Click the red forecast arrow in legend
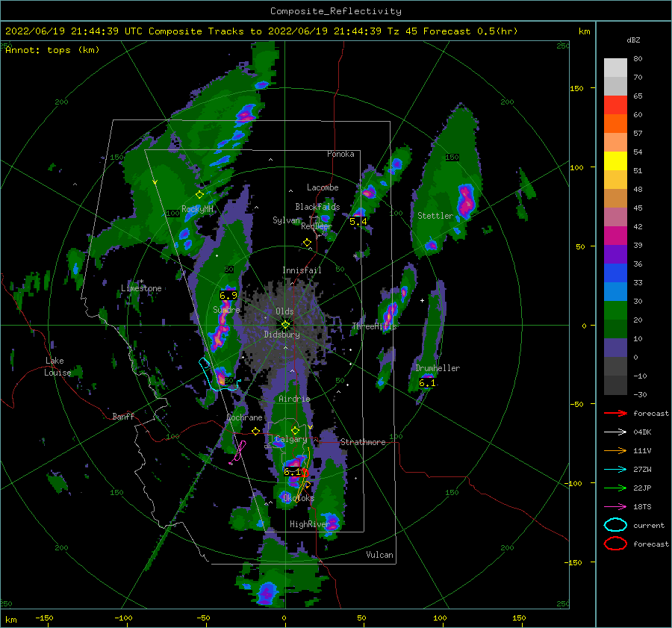Image resolution: width=672 pixels, height=628 pixels. pos(615,413)
